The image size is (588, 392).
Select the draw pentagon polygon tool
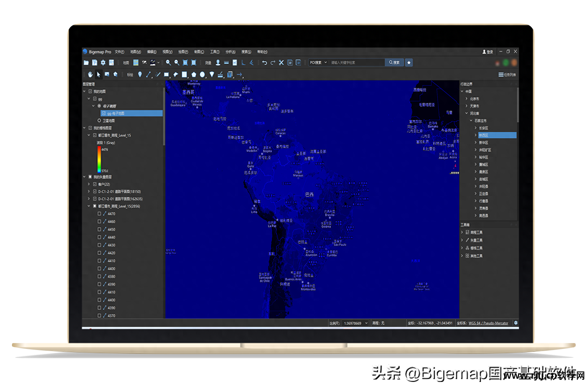pos(193,74)
